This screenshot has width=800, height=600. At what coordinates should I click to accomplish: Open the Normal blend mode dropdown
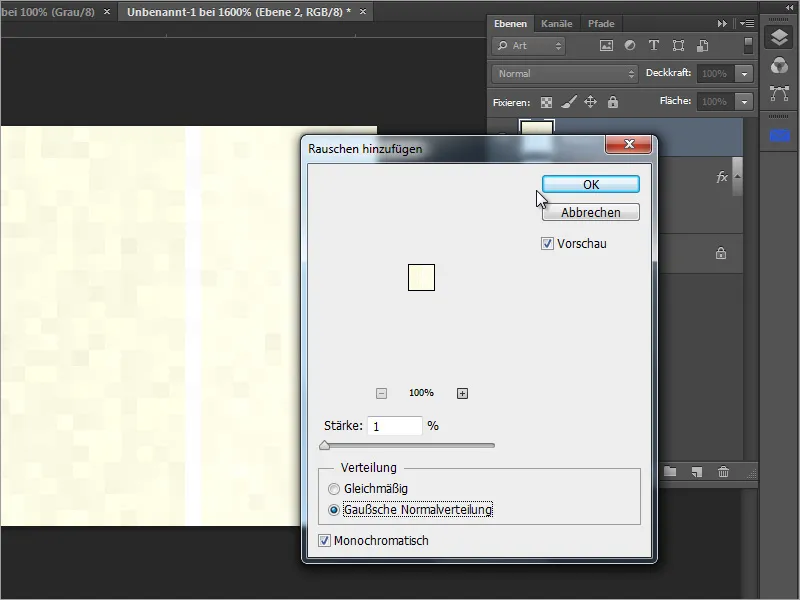tap(565, 73)
